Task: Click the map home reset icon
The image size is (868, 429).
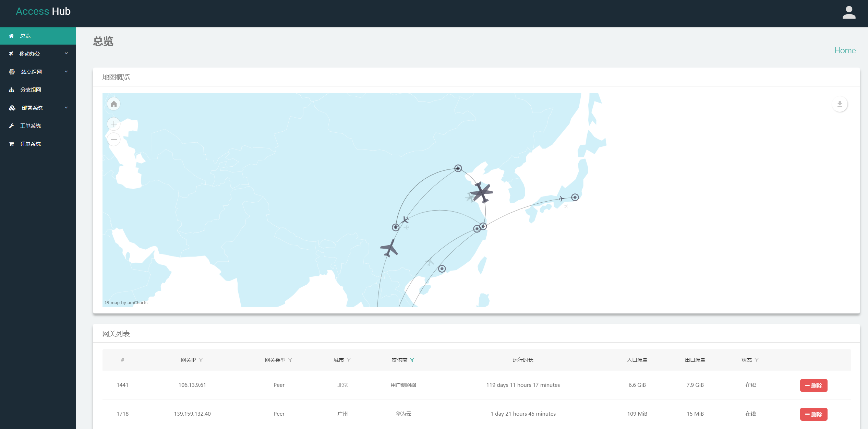Action: click(114, 104)
